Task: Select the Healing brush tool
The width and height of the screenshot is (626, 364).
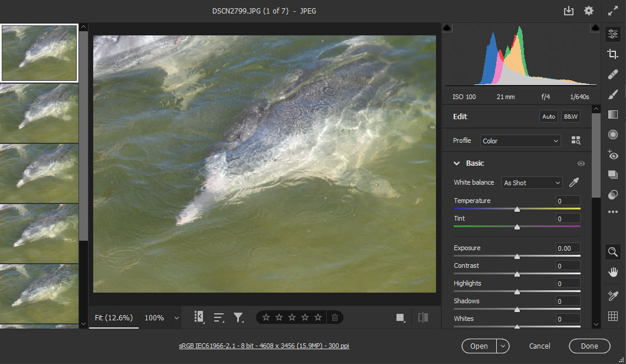Action: click(612, 74)
